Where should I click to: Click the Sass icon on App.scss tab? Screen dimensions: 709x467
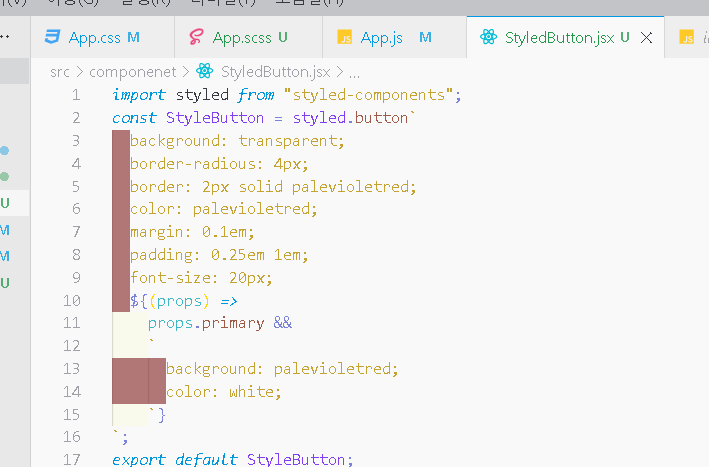tap(196, 37)
